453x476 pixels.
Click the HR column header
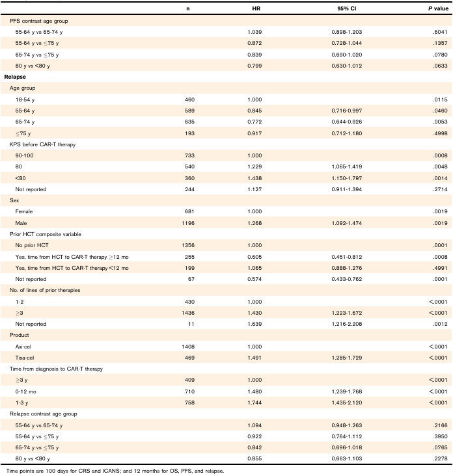click(x=256, y=8)
